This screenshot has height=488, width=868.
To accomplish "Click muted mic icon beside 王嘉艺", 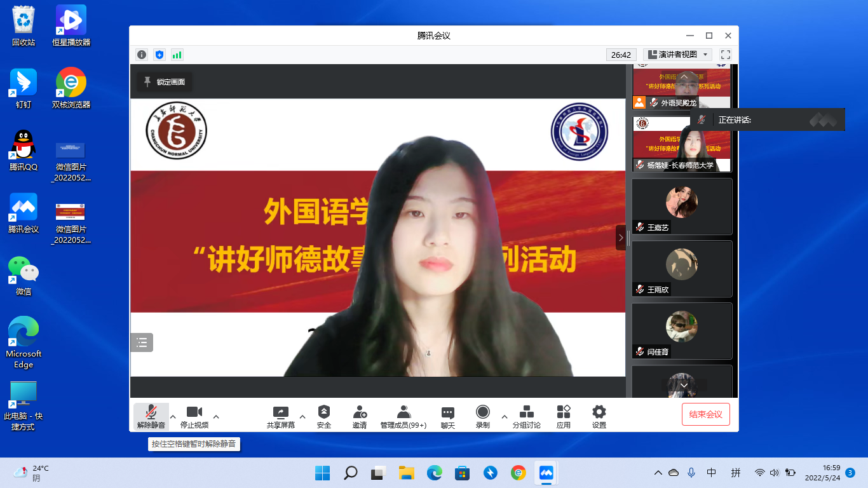I will (x=640, y=227).
